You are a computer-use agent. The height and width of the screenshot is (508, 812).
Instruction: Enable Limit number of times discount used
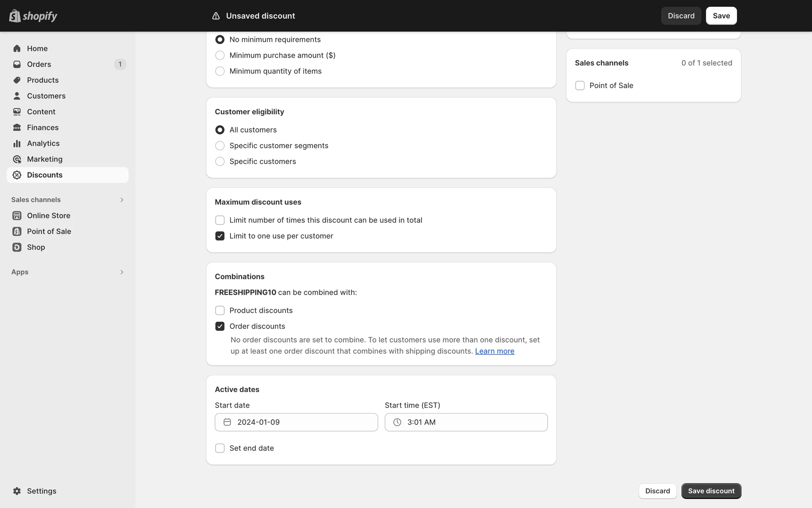pos(220,220)
